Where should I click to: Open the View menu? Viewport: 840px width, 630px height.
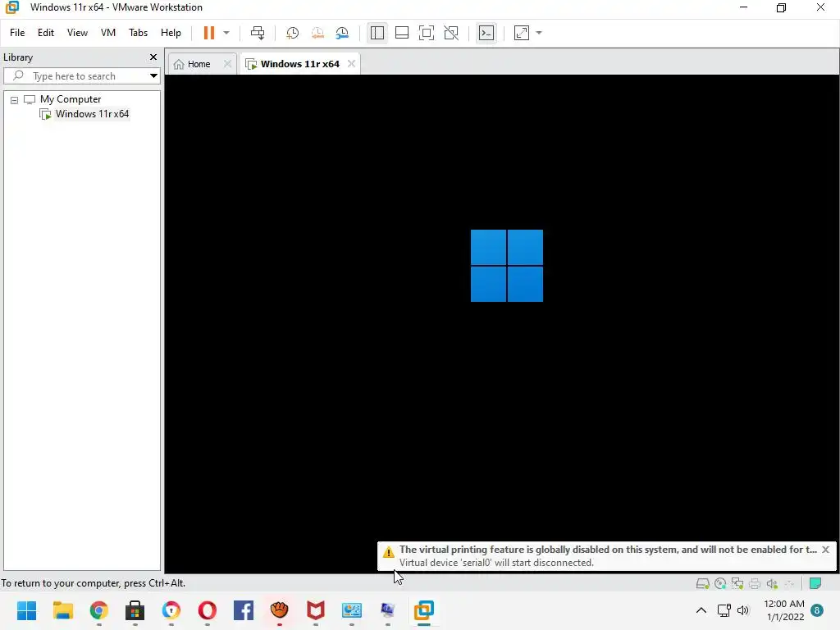pos(77,33)
